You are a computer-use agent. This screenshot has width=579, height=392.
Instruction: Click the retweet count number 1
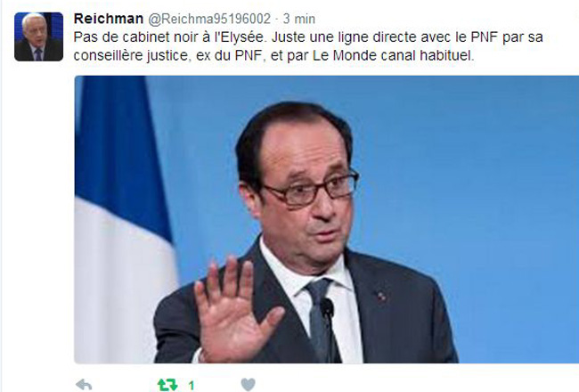tap(192, 386)
